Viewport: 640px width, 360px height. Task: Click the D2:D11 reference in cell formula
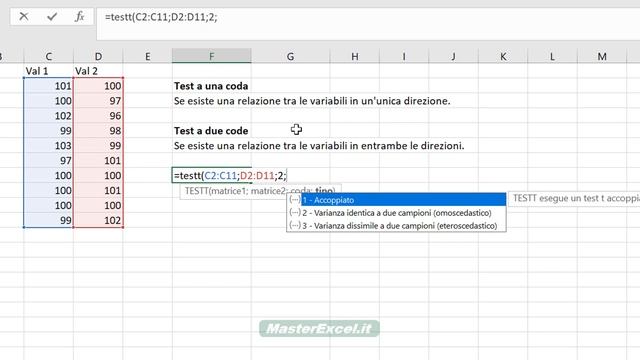pos(257,176)
